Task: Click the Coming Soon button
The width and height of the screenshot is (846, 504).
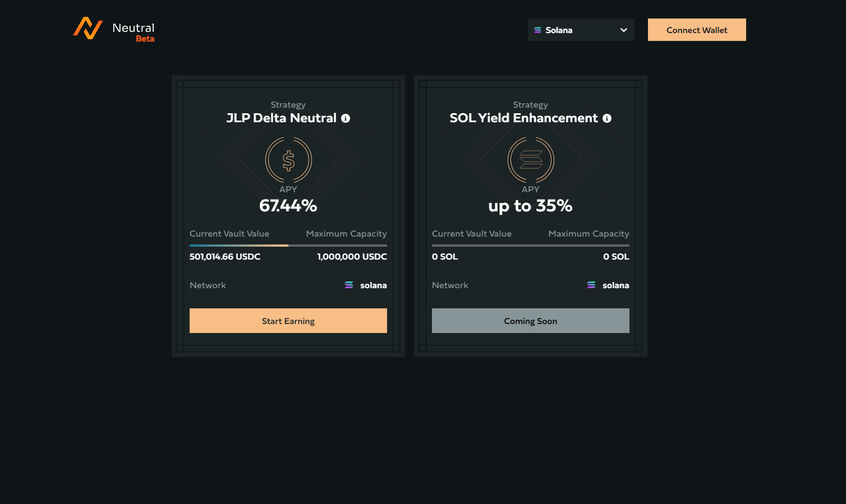Action: click(x=531, y=321)
